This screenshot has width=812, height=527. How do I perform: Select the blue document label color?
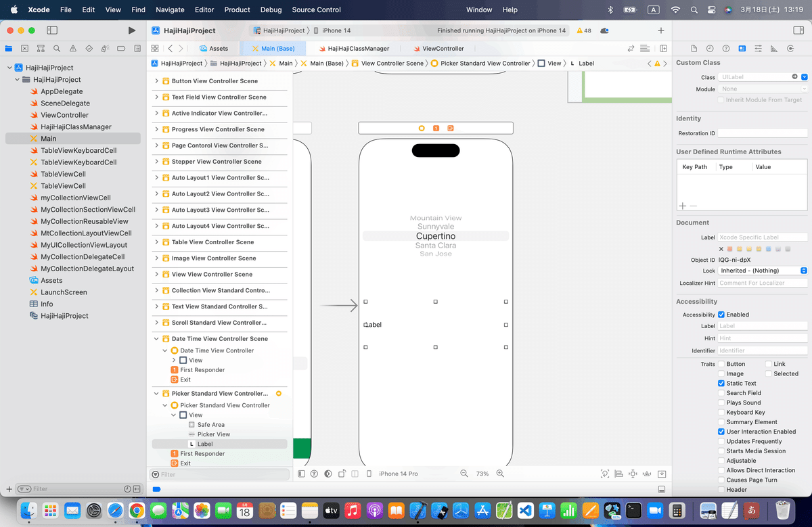tap(768, 249)
